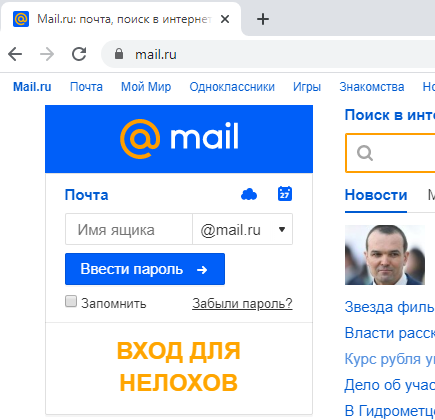Open the Calendar icon showing 27
435x420 pixels.
pos(285,194)
